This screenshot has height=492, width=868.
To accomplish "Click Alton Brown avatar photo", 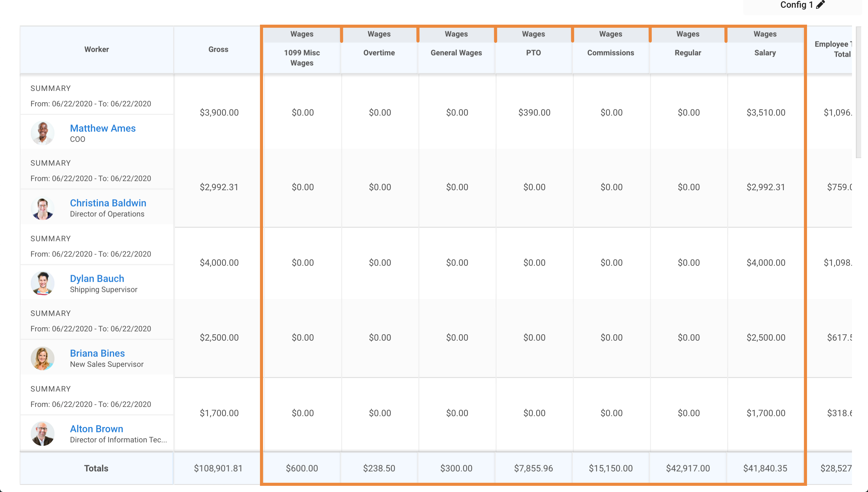I will pyautogui.click(x=43, y=434).
